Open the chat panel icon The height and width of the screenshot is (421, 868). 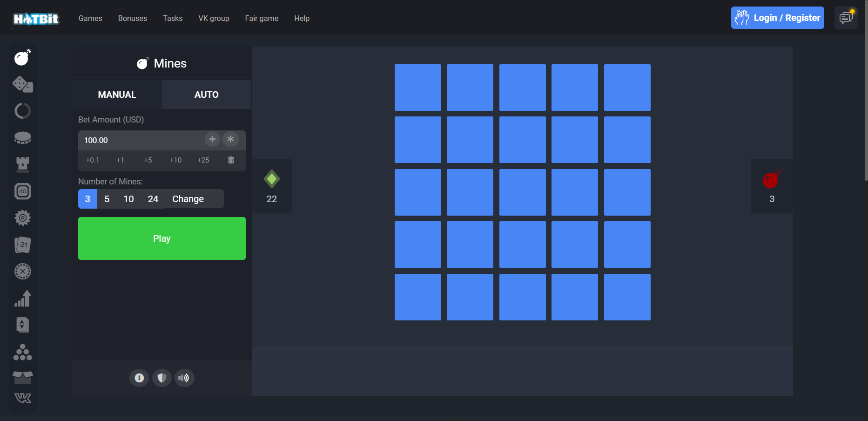point(846,18)
